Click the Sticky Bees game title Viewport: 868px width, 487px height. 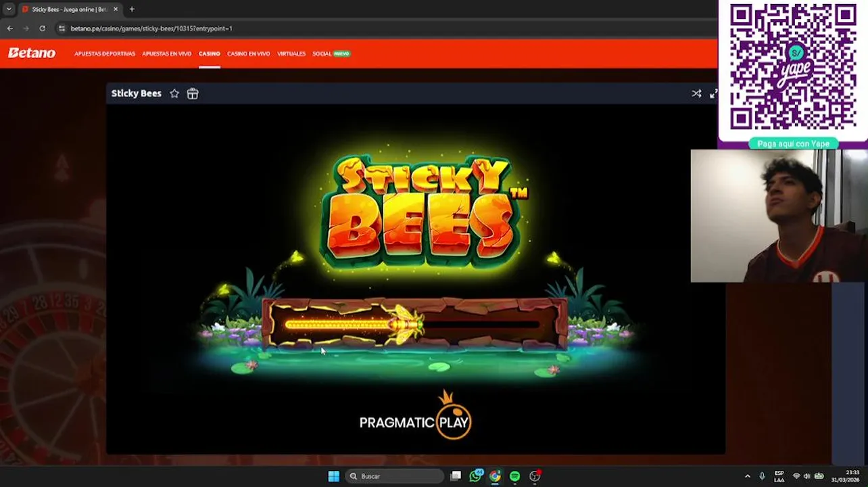[x=137, y=93]
